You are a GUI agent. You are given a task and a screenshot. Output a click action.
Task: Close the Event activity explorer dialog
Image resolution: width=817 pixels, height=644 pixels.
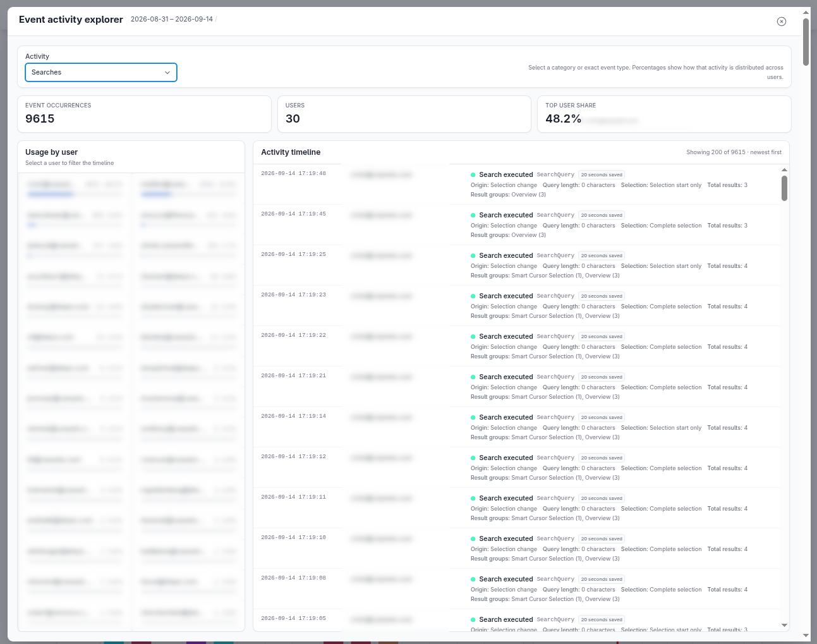(x=782, y=21)
